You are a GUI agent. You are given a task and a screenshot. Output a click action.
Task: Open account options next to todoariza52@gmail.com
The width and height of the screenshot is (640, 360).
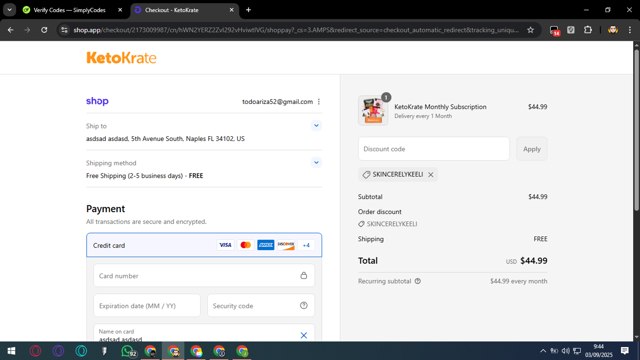tap(319, 102)
